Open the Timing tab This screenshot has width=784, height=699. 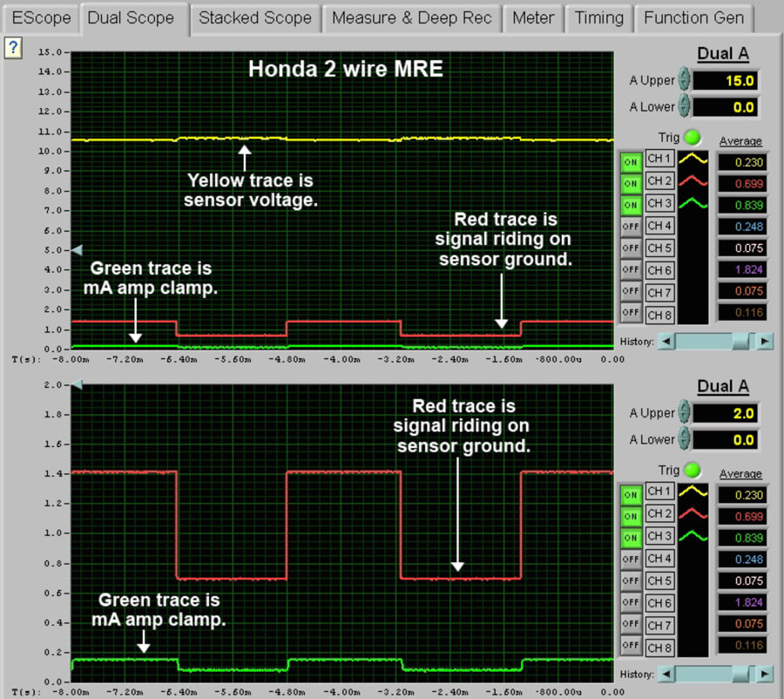598,18
